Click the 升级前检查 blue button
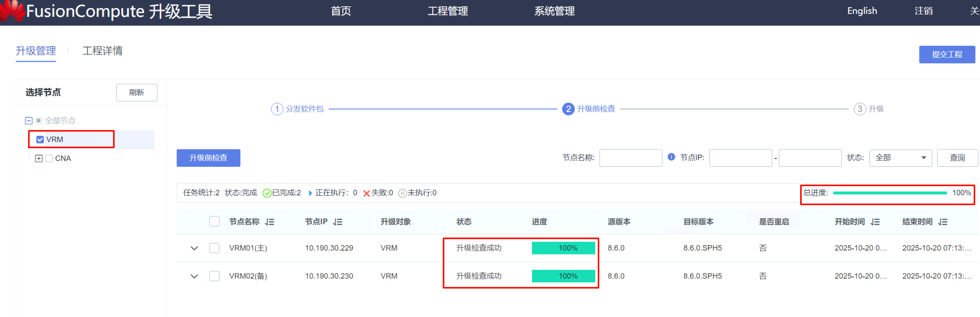 click(x=208, y=158)
